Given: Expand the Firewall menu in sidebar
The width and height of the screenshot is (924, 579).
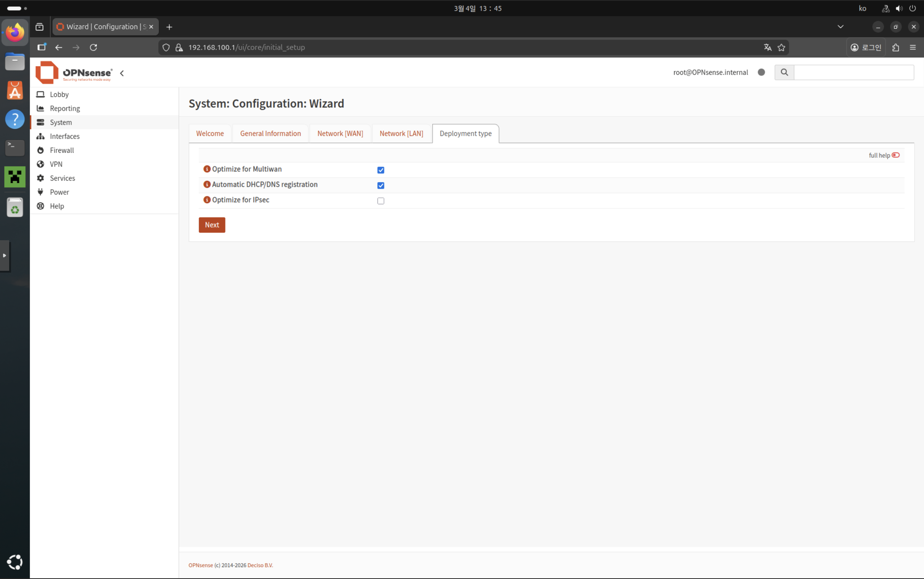Looking at the screenshot, I should click(x=62, y=150).
